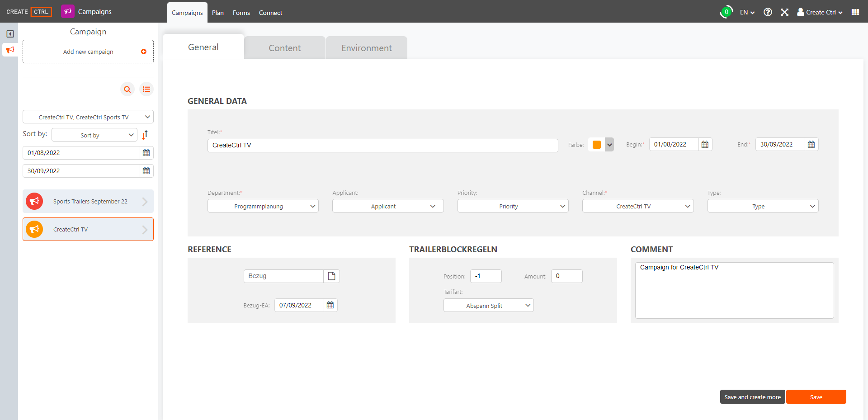Click the plus icon for new campaign

[144, 52]
